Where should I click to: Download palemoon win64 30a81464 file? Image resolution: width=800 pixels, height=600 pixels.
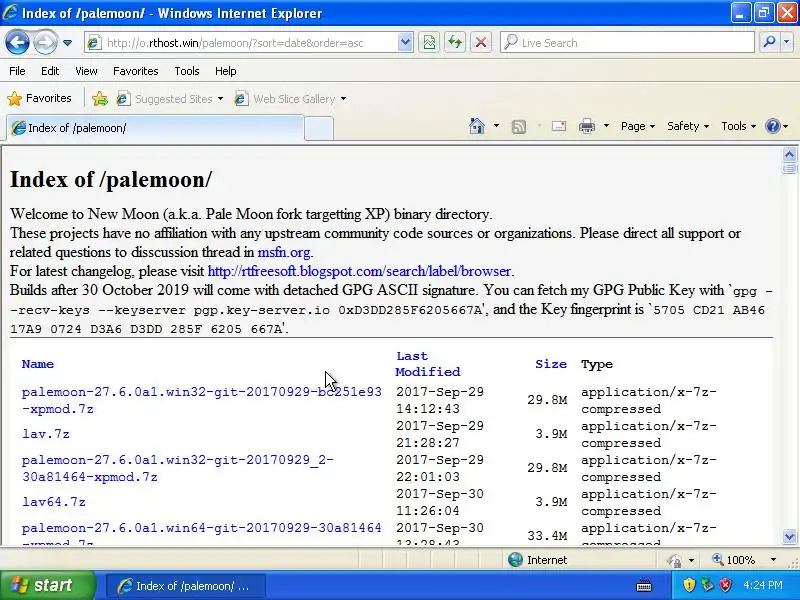pyautogui.click(x=202, y=535)
